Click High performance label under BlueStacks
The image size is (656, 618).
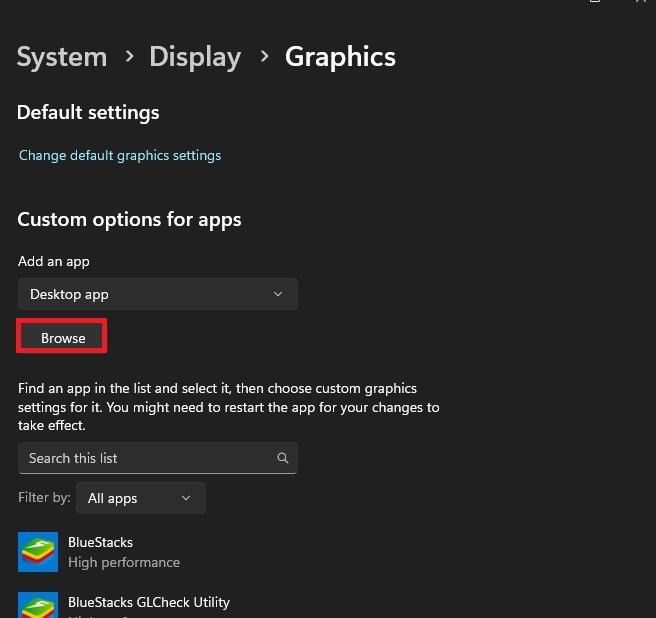tap(124, 562)
